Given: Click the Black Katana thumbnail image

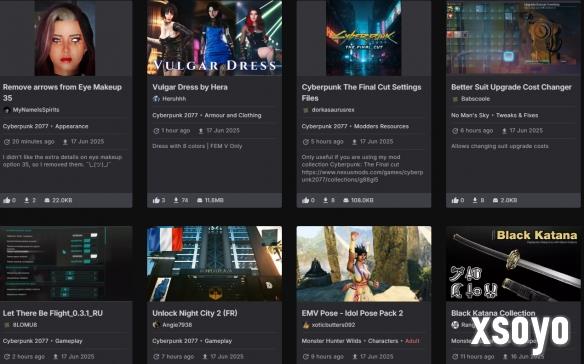Looking at the screenshot, I should coord(513,263).
